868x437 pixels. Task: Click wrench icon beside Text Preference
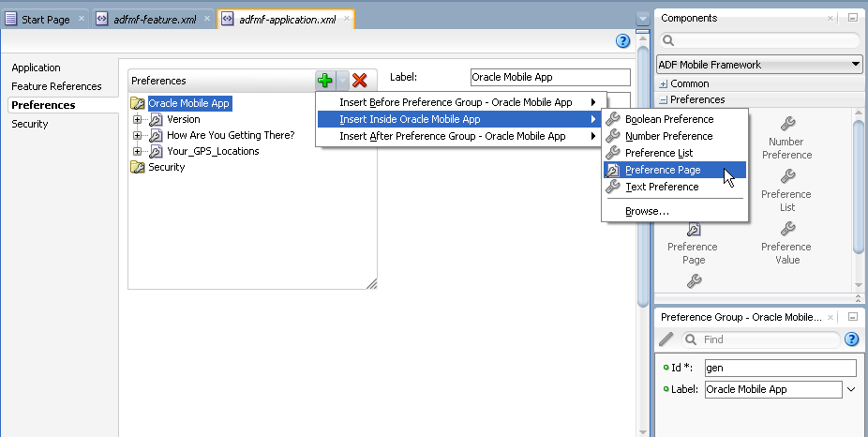coord(613,187)
